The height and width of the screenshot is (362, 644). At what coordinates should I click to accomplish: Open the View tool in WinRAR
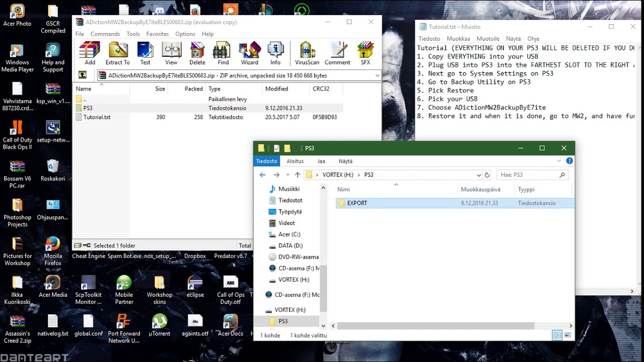coord(172,53)
